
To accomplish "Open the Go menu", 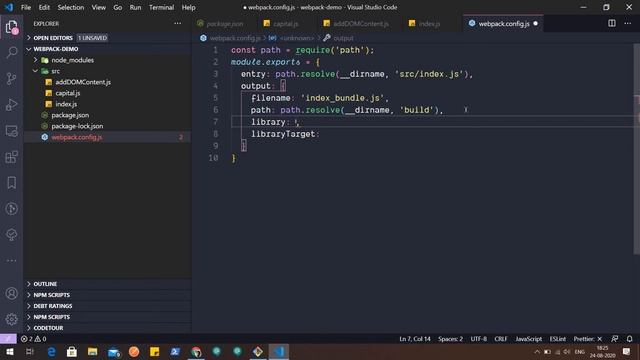I will pyautogui.click(x=118, y=7).
